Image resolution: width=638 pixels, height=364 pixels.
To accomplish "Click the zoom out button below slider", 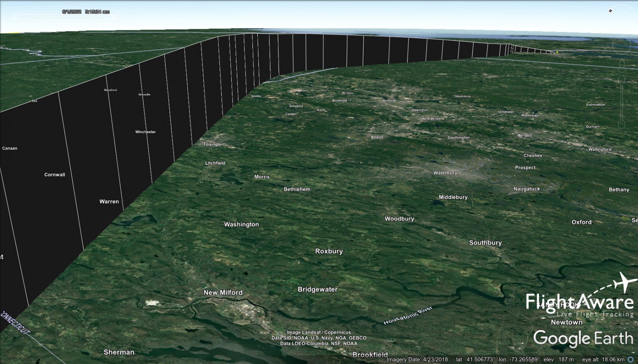I will (622, 125).
